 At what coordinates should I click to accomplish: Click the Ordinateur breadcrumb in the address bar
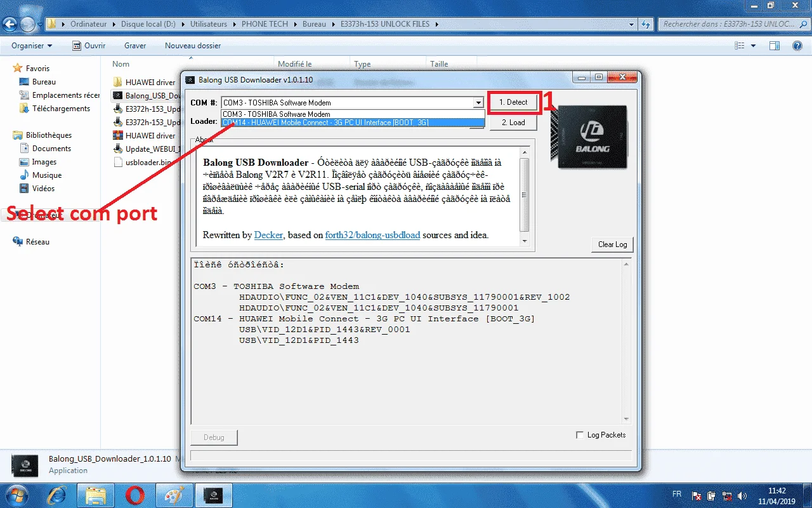89,24
